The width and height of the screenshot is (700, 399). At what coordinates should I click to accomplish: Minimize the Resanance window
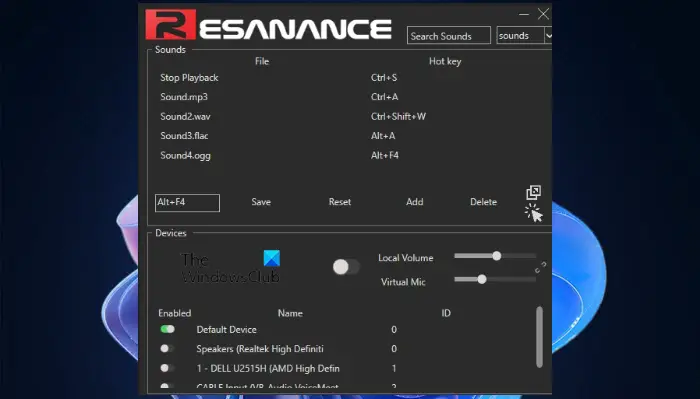tap(524, 15)
